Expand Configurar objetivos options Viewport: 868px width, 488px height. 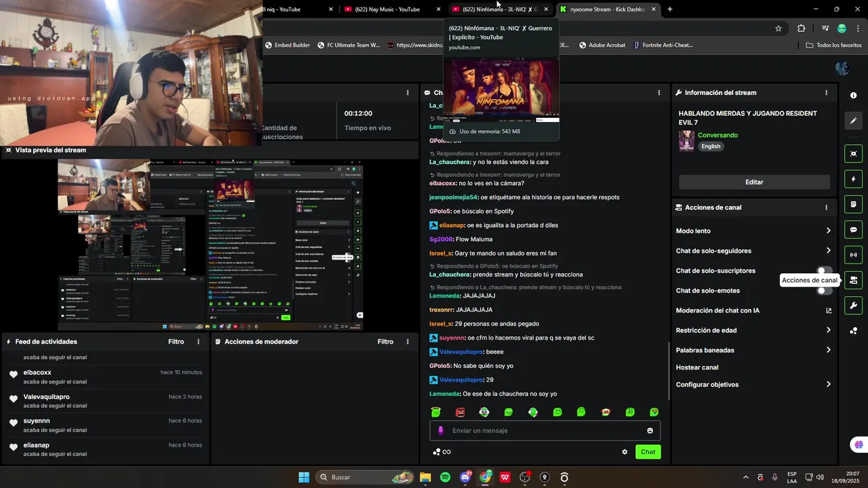[x=828, y=384]
